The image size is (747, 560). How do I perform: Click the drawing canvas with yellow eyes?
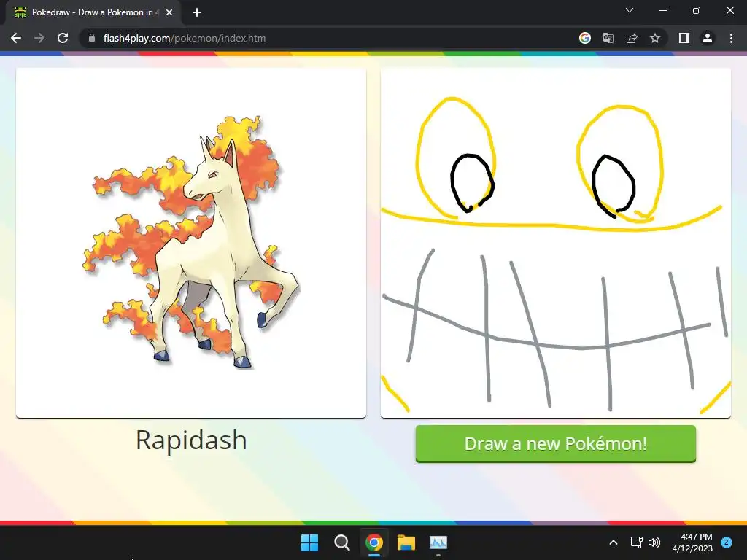[555, 243]
